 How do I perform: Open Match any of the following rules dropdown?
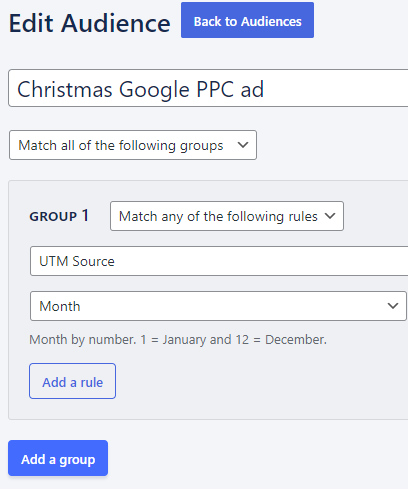[x=227, y=216]
